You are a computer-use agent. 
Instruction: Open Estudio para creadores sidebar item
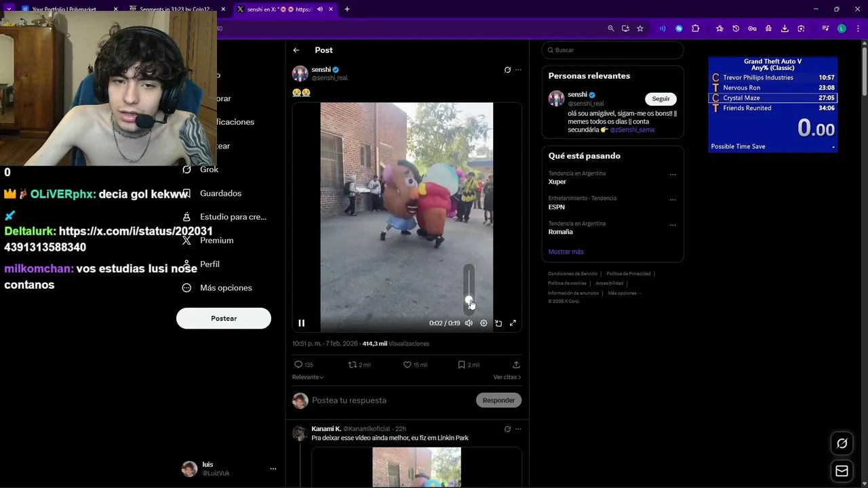[x=224, y=217]
